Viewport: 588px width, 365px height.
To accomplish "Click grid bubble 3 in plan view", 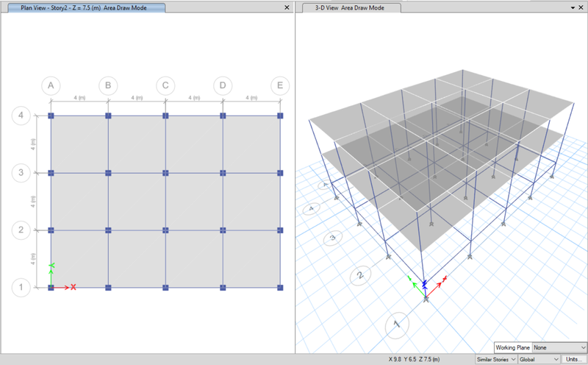I will pyautogui.click(x=21, y=173).
